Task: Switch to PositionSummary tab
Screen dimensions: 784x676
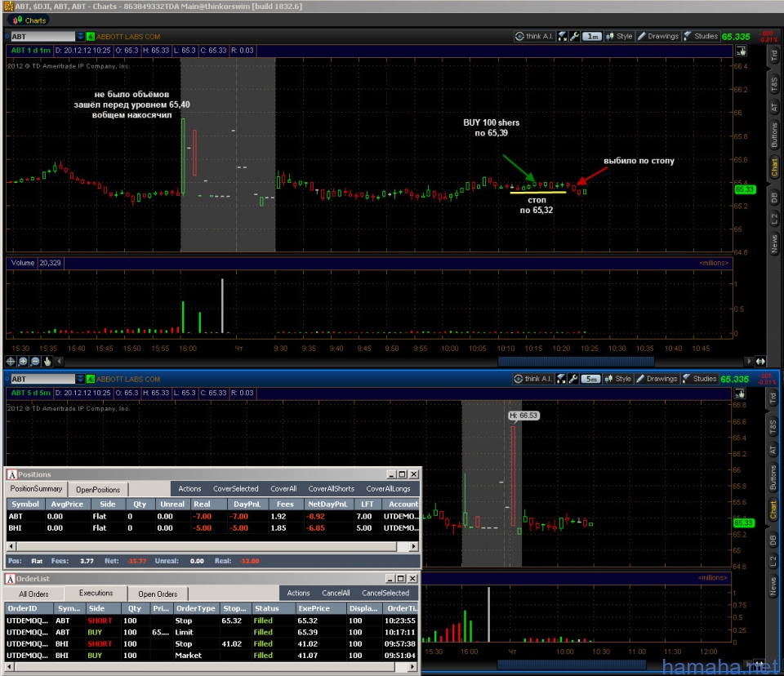Action: 36,489
